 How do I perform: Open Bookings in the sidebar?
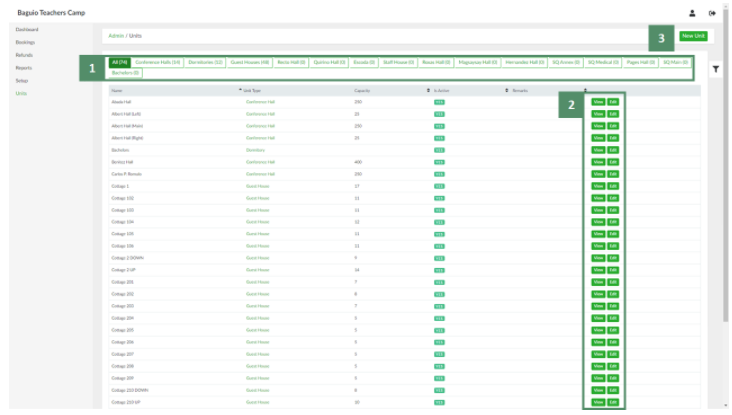25,42
